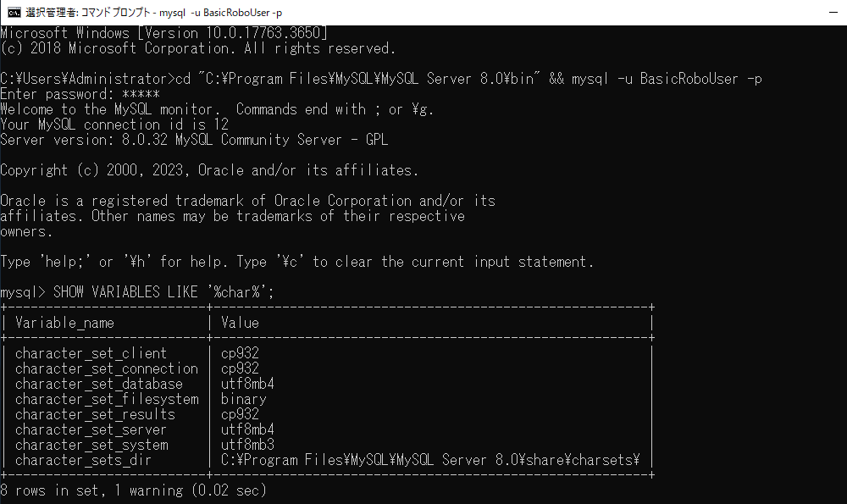Click the utf8mb3 value for character_set_system
Screen dimensions: 847x504
tap(247, 445)
